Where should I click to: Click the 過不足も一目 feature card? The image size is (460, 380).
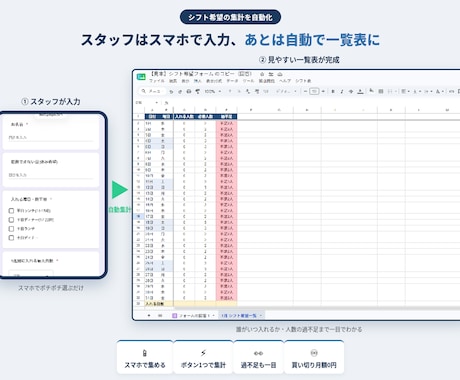(258, 357)
